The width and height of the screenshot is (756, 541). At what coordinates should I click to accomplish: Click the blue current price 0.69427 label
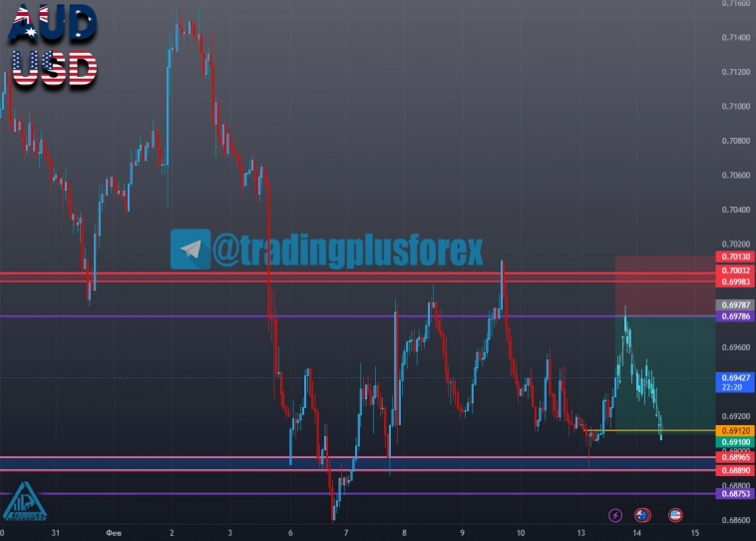tap(735, 382)
